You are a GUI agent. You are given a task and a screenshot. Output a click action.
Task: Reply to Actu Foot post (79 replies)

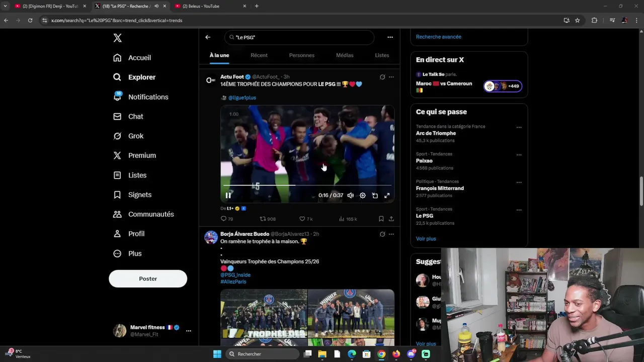click(x=227, y=219)
